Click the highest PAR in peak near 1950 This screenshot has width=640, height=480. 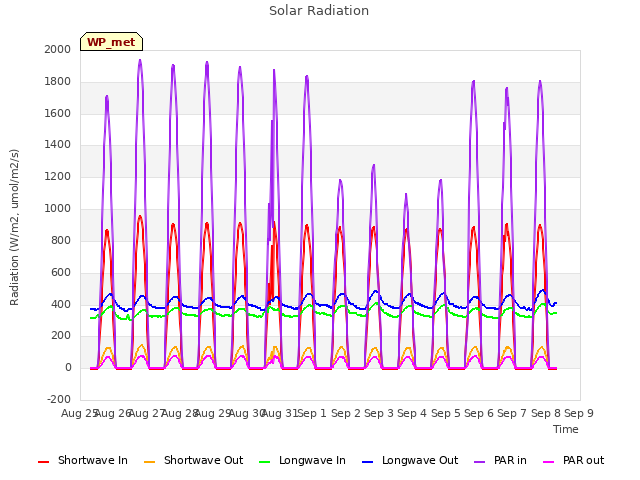[140, 60]
